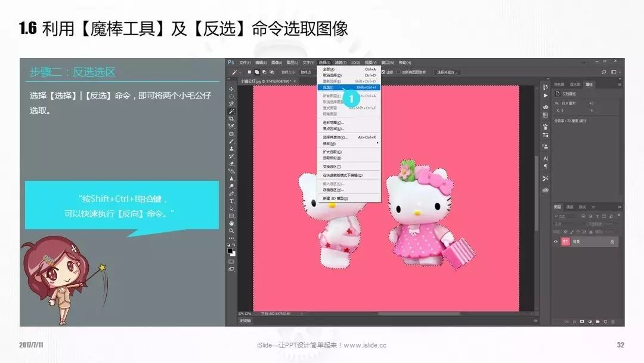
Task: Select the Crop tool
Action: coord(231,119)
